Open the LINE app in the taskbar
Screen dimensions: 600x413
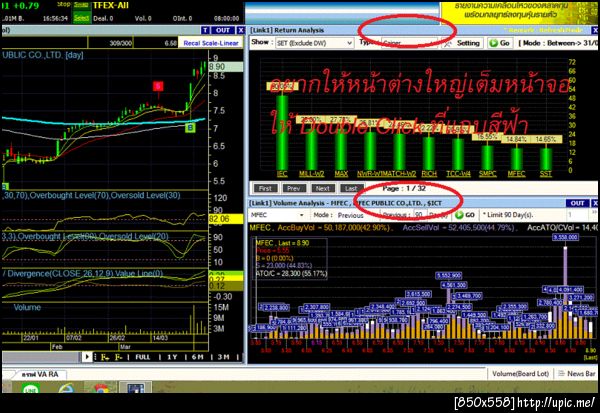click(x=31, y=389)
